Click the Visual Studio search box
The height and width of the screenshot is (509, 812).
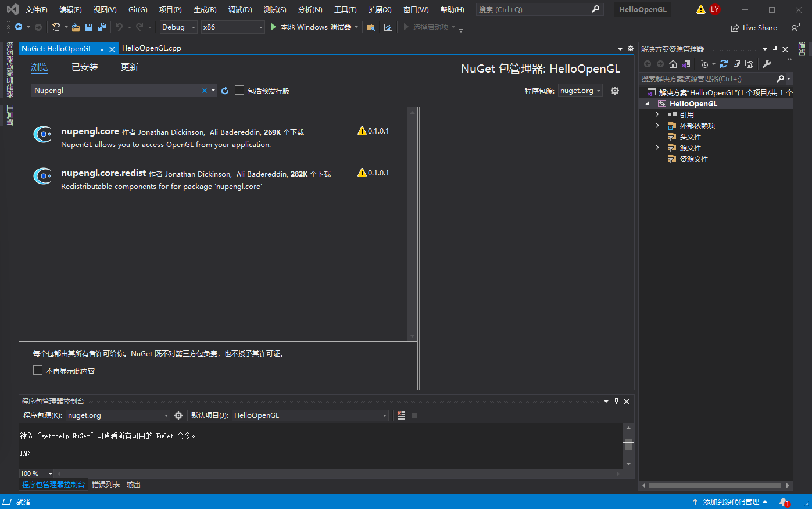pos(539,9)
